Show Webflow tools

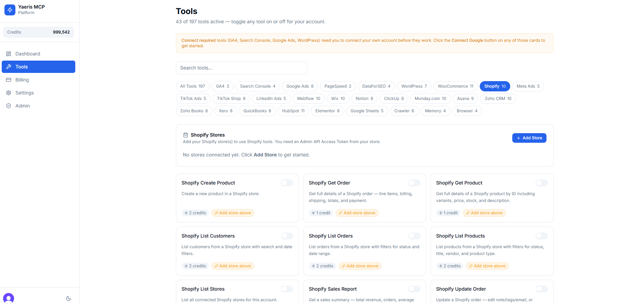click(x=309, y=99)
